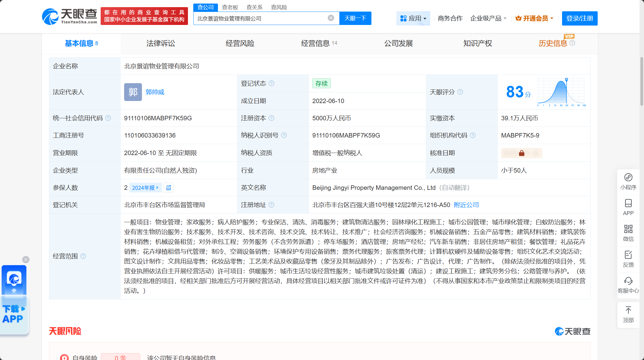644x360 pixels.
Task: Open the 微信 QR code icon
Action: pos(628,233)
